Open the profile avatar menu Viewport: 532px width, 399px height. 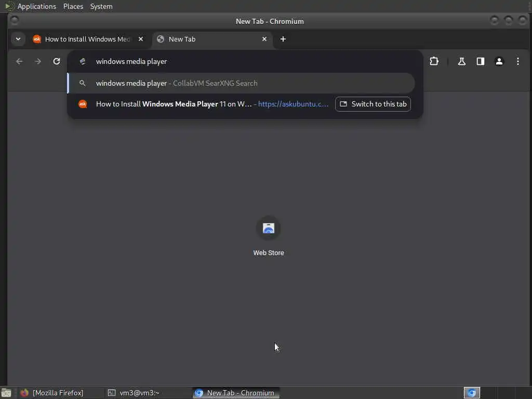click(x=499, y=61)
